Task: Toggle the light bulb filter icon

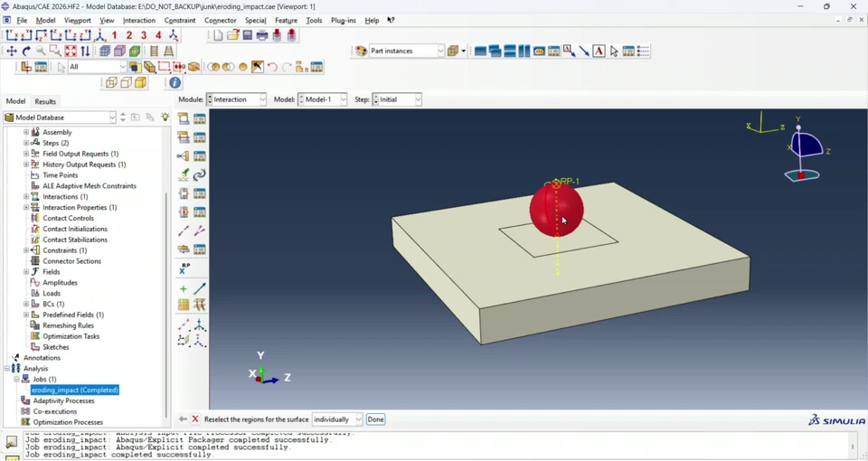Action: pos(165,118)
